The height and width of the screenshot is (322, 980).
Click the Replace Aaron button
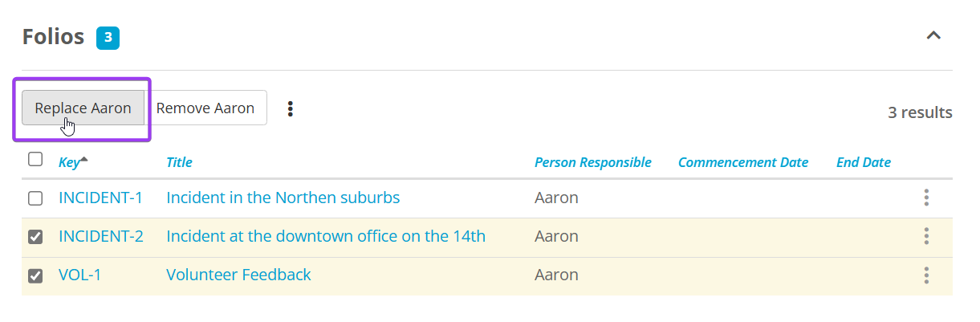pyautogui.click(x=83, y=108)
